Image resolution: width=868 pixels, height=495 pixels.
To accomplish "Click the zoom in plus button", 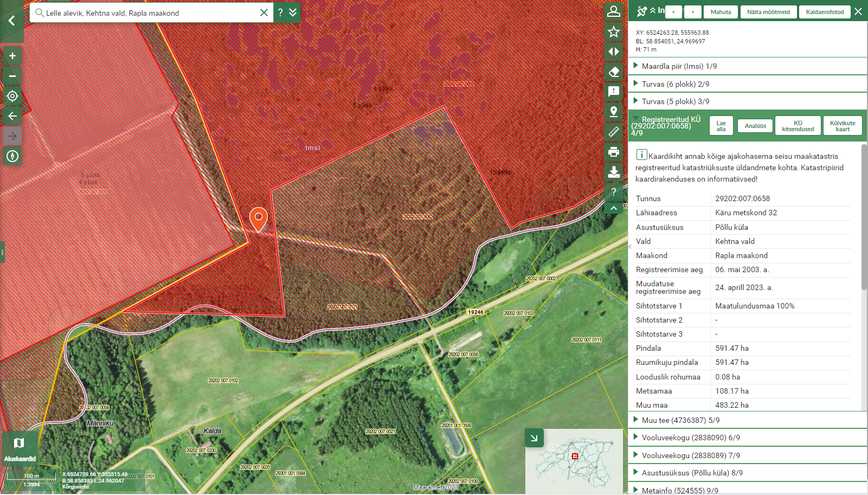I will pos(12,56).
